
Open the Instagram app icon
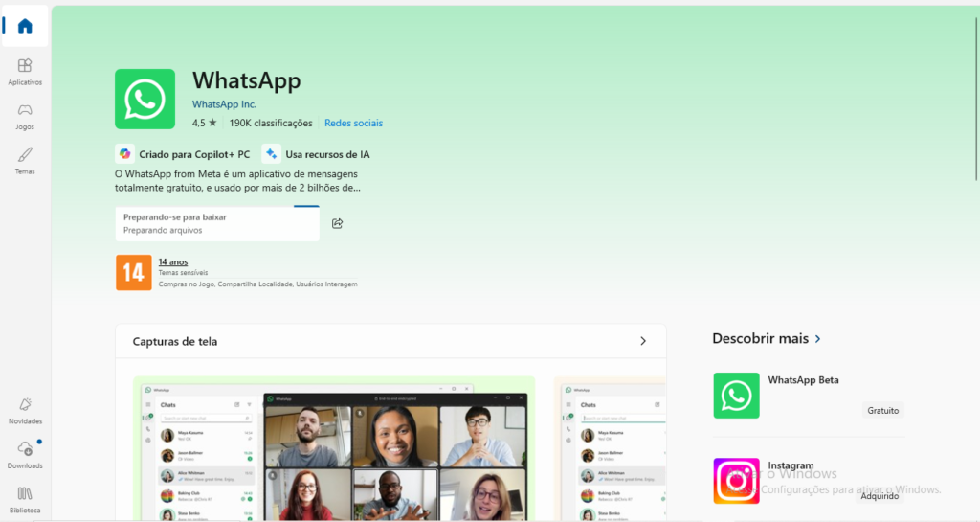(x=736, y=481)
